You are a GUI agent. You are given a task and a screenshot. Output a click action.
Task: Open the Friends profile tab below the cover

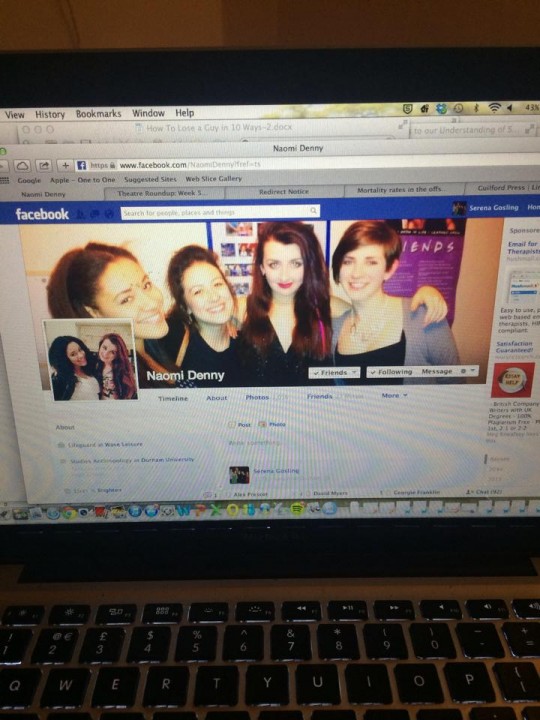(320, 396)
